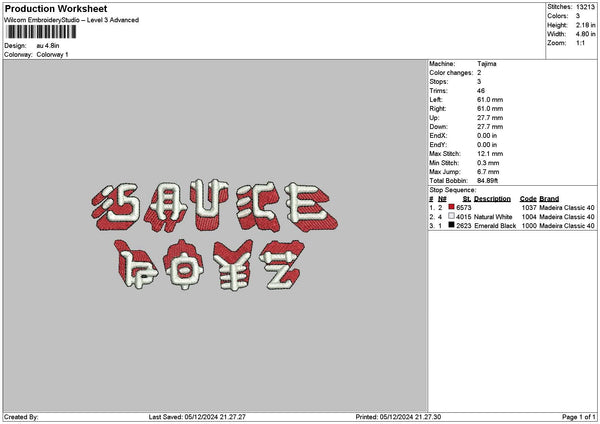Click the embroidered word BOYZ in the preview
This screenshot has height=424, width=600.
(210, 264)
